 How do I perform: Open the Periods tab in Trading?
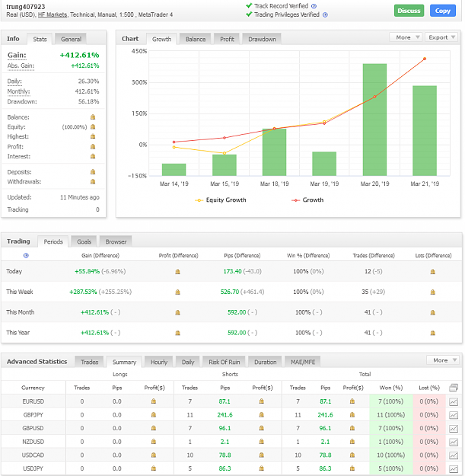click(53, 241)
